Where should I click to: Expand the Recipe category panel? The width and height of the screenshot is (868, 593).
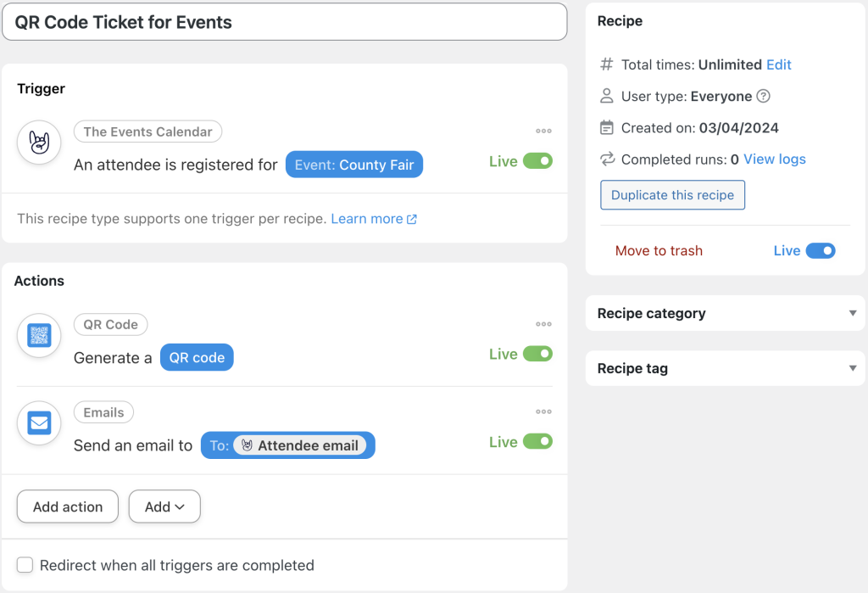853,313
